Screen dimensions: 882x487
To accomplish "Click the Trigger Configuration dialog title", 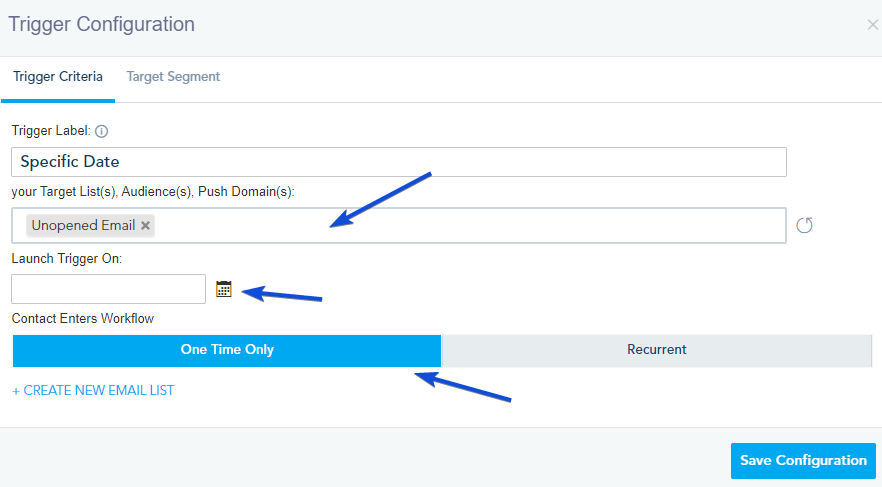I will point(102,24).
